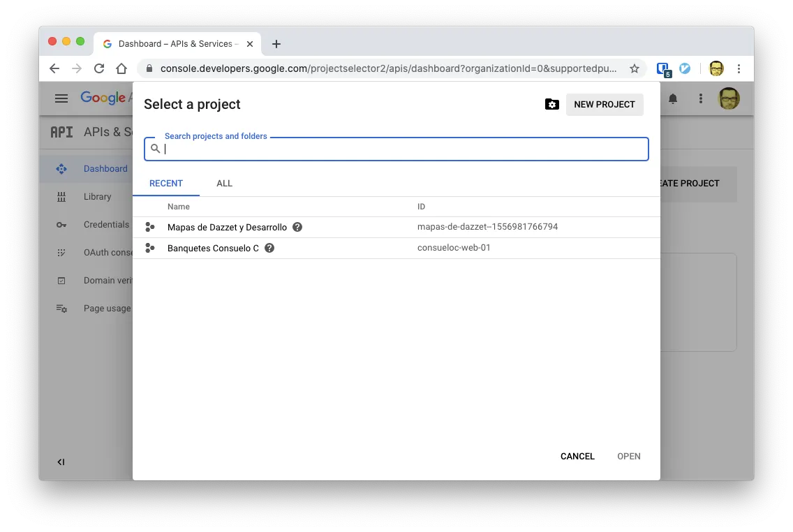Open a new browser tab with plus

point(276,44)
